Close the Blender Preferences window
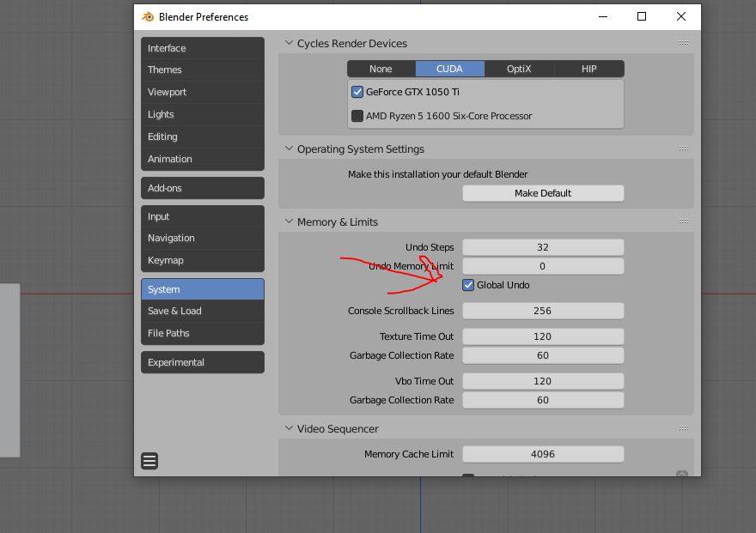Viewport: 756px width, 533px height. point(680,17)
